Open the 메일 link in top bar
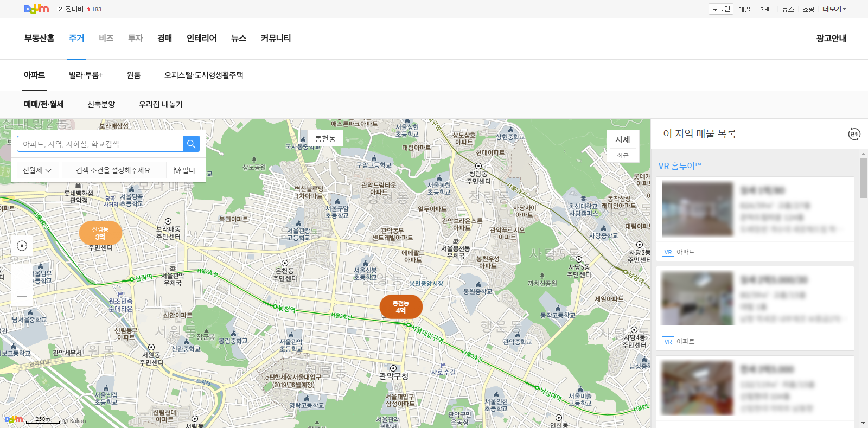The width and height of the screenshot is (868, 428). coord(744,9)
